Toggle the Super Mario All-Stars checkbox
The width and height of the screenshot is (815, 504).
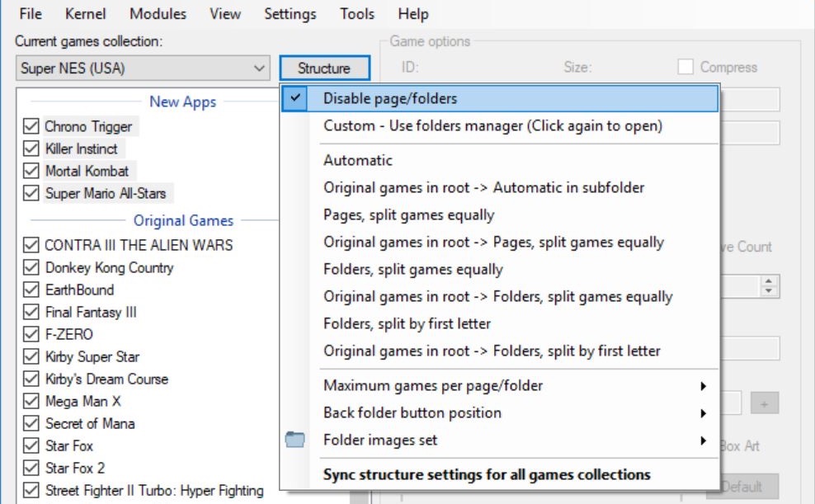click(x=31, y=193)
